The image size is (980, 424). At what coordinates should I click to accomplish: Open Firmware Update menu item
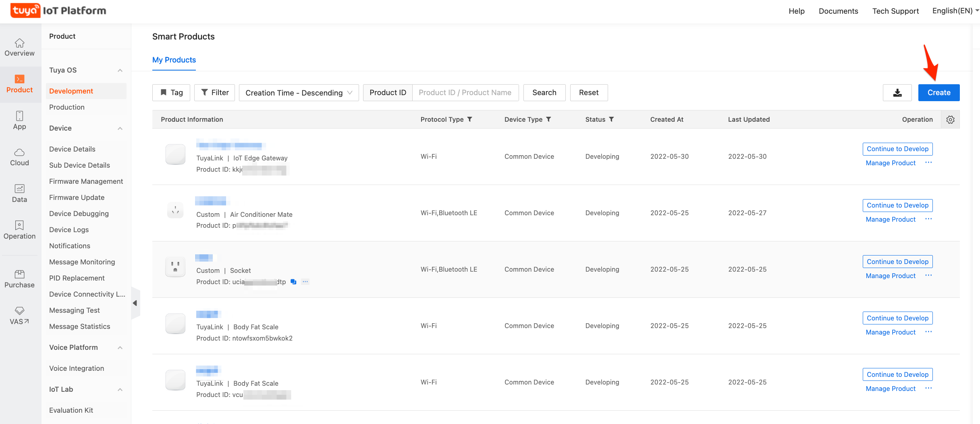pyautogui.click(x=77, y=197)
